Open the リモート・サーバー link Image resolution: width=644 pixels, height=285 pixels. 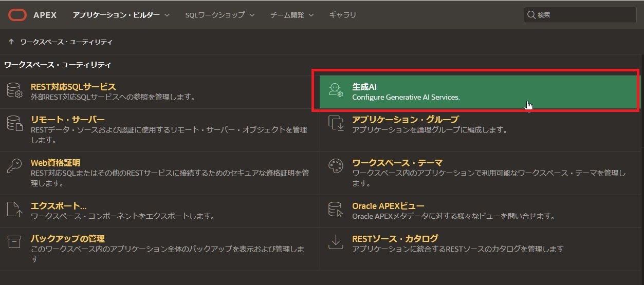point(68,120)
